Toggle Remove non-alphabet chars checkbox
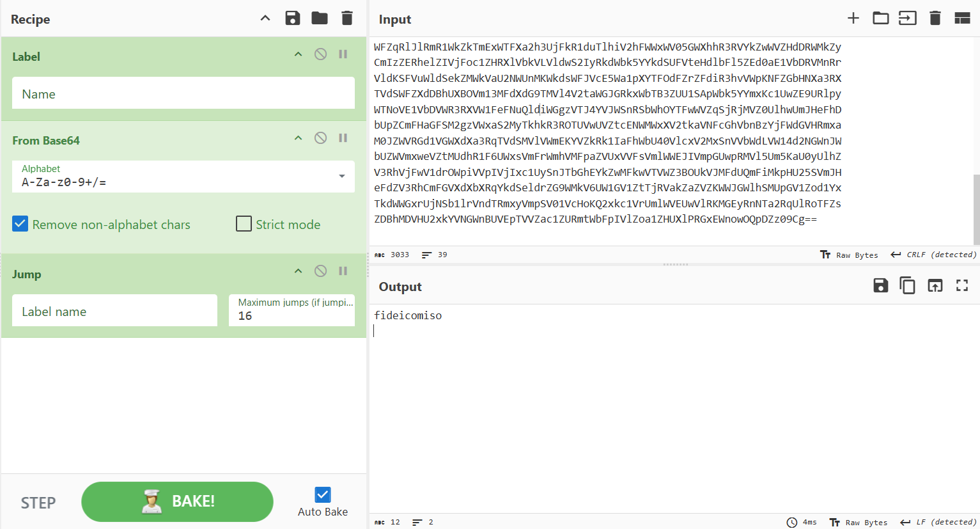The image size is (980, 529). coord(20,224)
